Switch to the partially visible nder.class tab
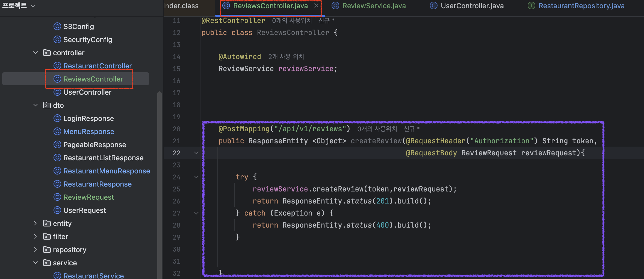Viewport: 644px width, 279px height. [x=182, y=6]
